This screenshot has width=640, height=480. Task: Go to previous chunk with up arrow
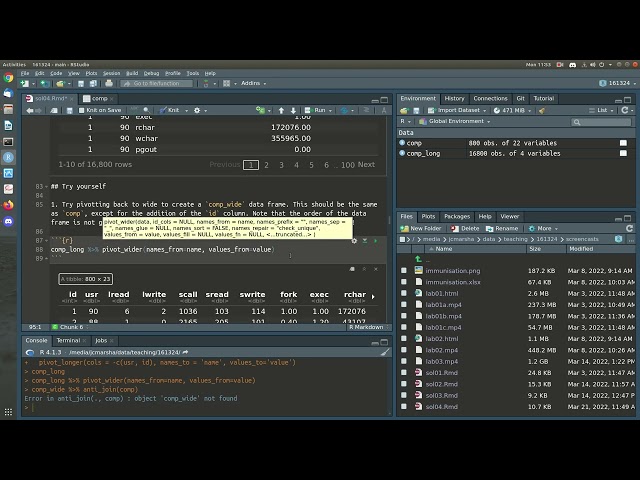point(281,110)
